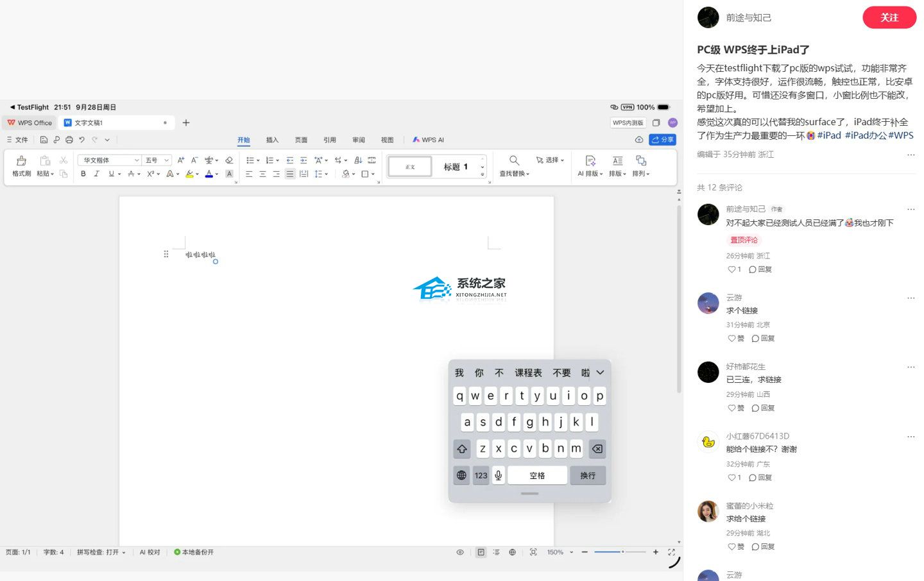This screenshot has width=924, height=581.
Task: Open a new tab with plus button
Action: tap(186, 122)
